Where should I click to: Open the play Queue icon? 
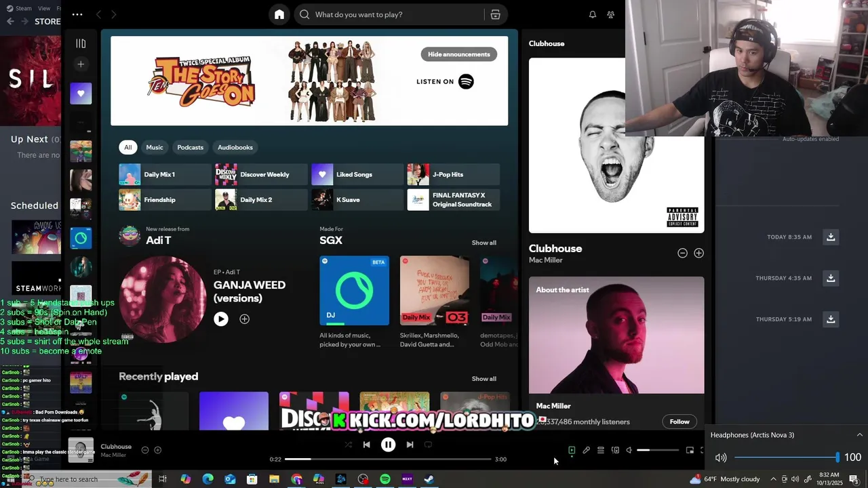(x=601, y=450)
